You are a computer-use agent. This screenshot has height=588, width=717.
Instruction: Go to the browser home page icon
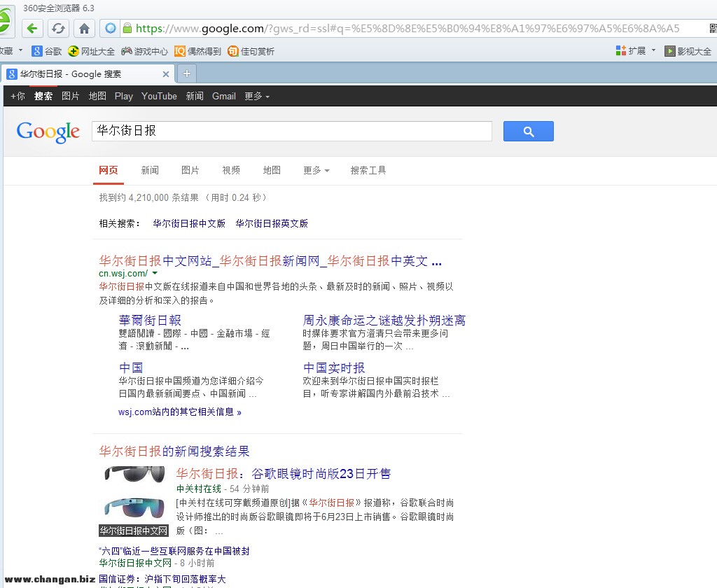pos(84,29)
